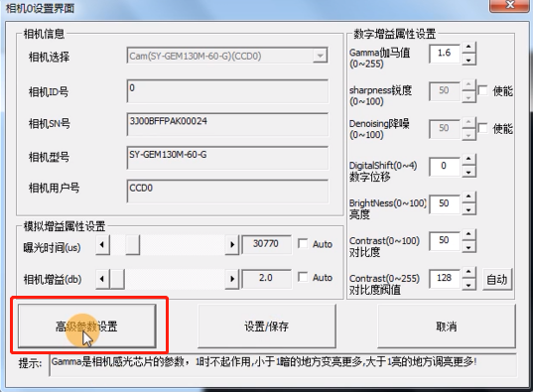The width and height of the screenshot is (533, 392).
Task: Increase DigitalShift value with up arrow
Action: (468, 159)
